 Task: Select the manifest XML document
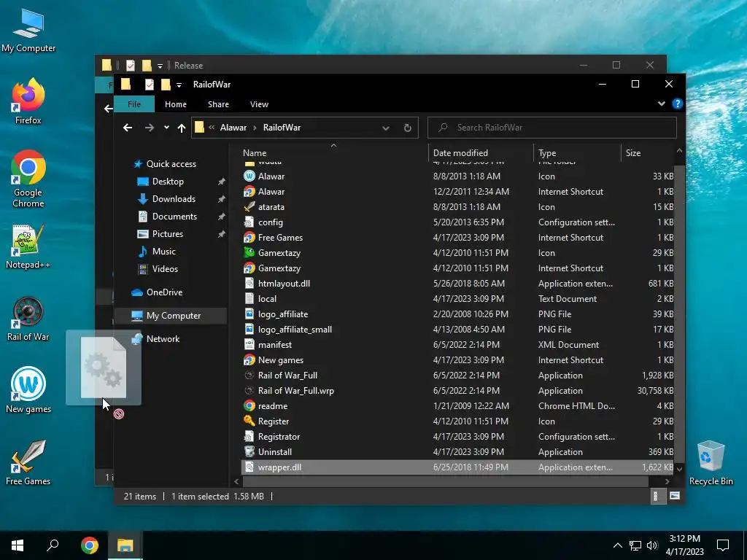click(457, 345)
